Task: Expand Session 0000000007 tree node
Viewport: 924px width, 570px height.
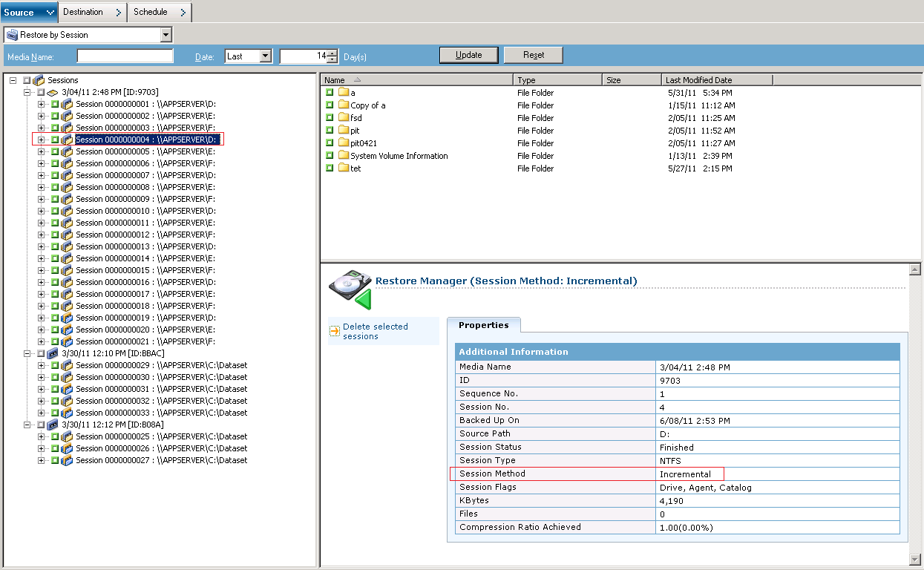Action: (42, 175)
